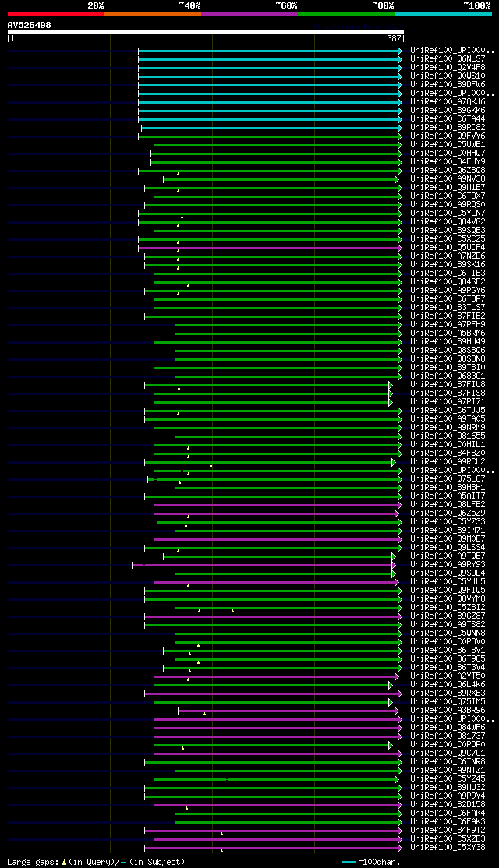The width and height of the screenshot is (499, 868).
Task: Select the UniRef100_B3TLS7 label
Action: tap(448, 308)
